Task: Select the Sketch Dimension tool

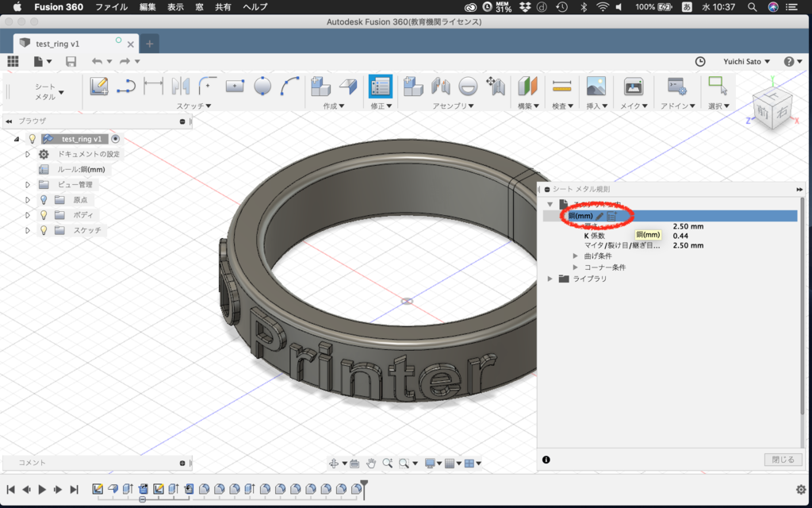Action: [x=153, y=87]
